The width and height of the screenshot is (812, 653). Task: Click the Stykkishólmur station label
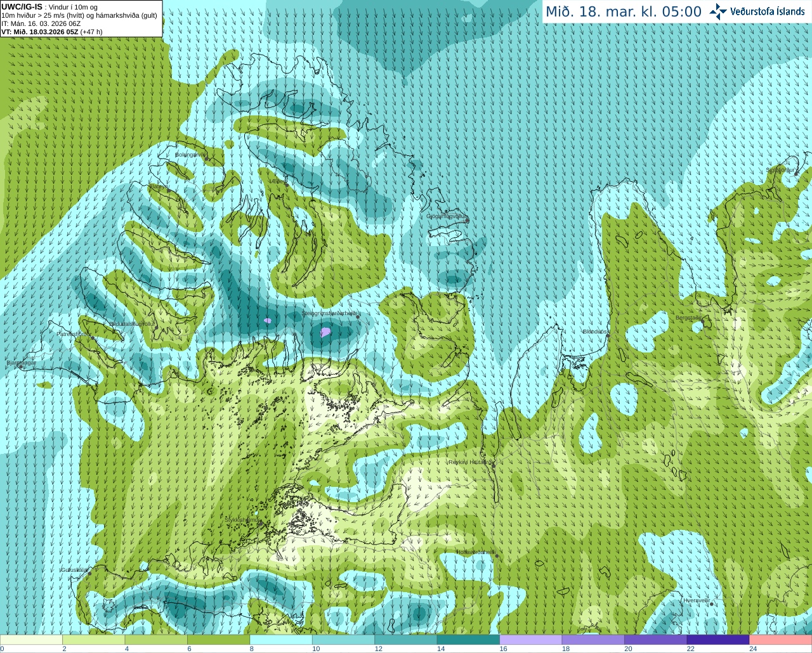242,519
